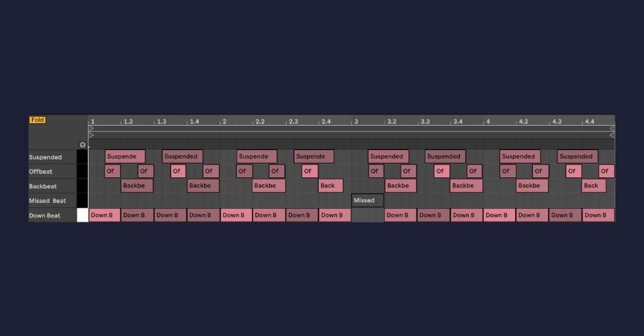This screenshot has height=336, width=644.
Task: Select the Backbe note at beat 1.2
Action: click(137, 185)
